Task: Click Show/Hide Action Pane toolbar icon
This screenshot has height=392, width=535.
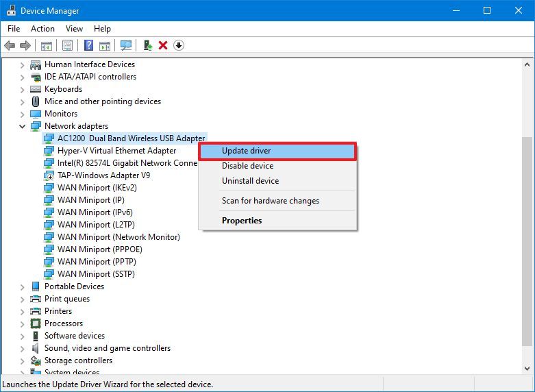Action: (x=105, y=45)
